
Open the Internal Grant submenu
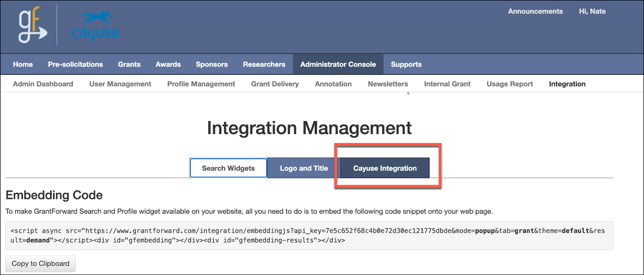coord(447,84)
